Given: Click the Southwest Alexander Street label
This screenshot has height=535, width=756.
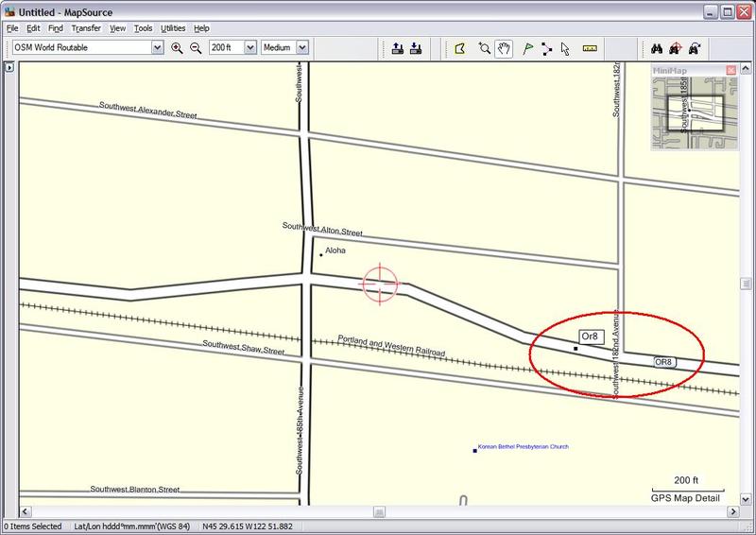Looking at the screenshot, I should [148, 110].
